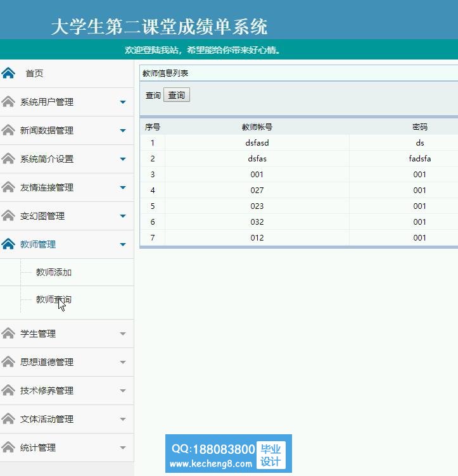Open the 思想道德管理 menu label
This screenshot has width=458, height=476.
click(47, 362)
